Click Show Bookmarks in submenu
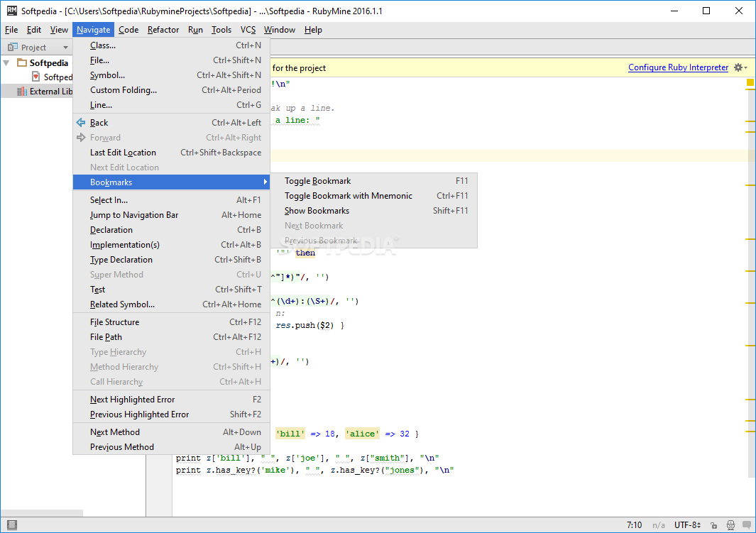 (373, 211)
